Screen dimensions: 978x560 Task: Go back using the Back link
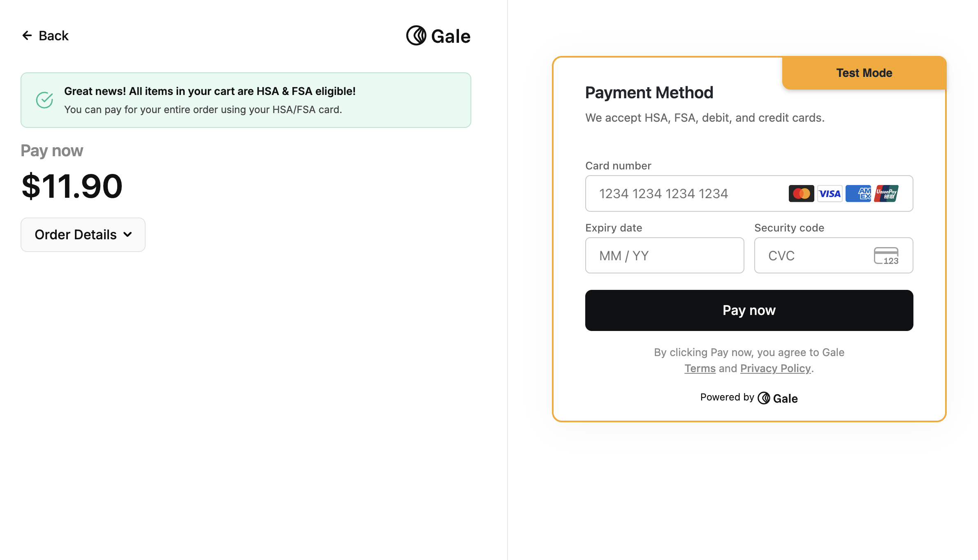(45, 36)
